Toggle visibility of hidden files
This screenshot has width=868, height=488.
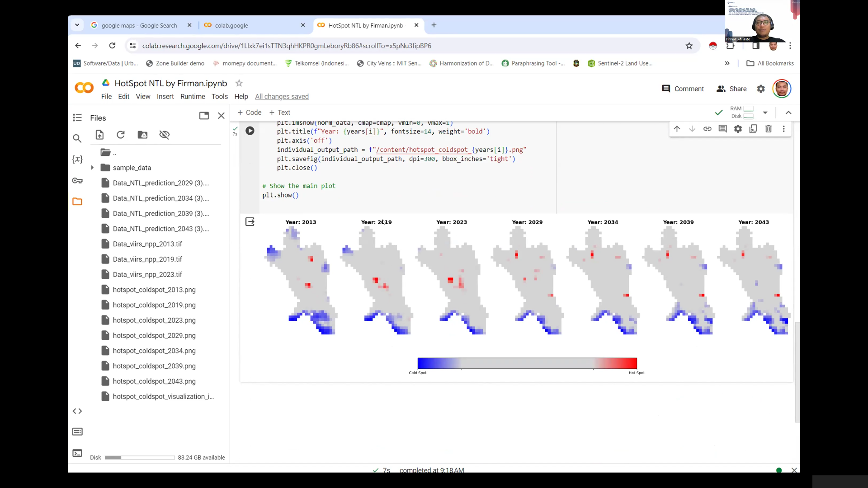point(164,135)
